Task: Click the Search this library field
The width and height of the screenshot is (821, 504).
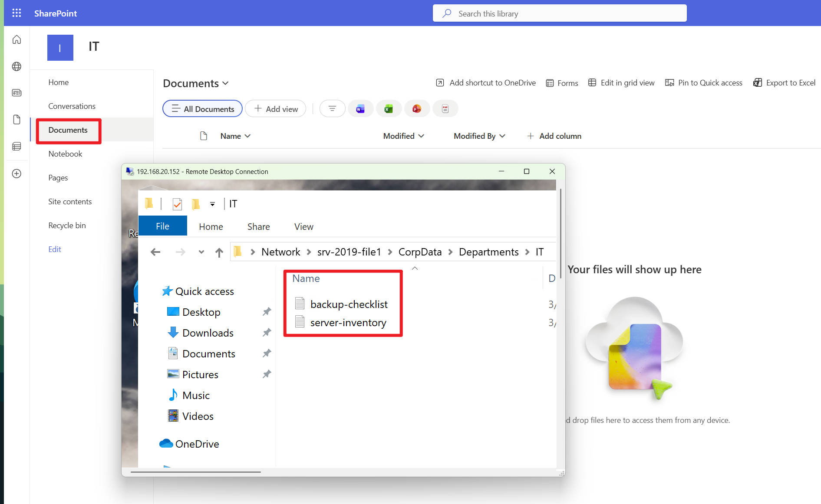Action: tap(559, 13)
